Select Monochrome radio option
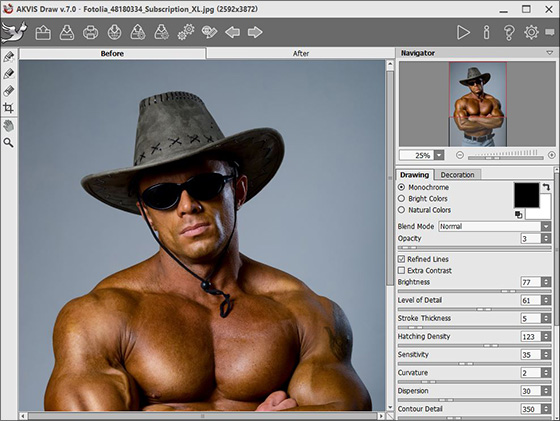560x421 pixels. pos(401,187)
